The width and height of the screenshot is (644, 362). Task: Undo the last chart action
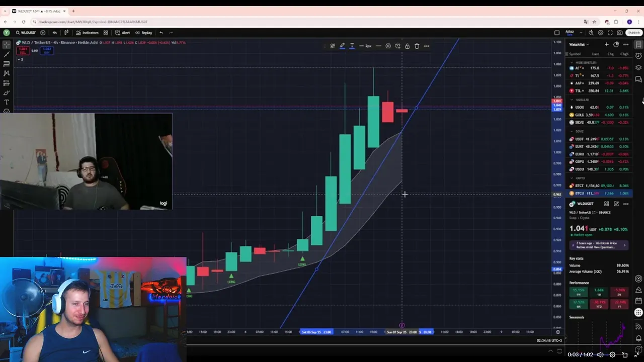(x=161, y=33)
